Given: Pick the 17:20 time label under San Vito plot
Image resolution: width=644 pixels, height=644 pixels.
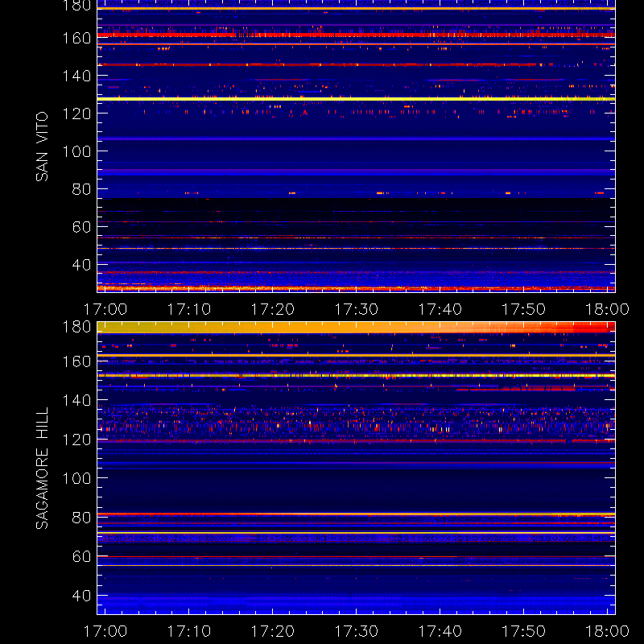Looking at the screenshot, I should [273, 309].
